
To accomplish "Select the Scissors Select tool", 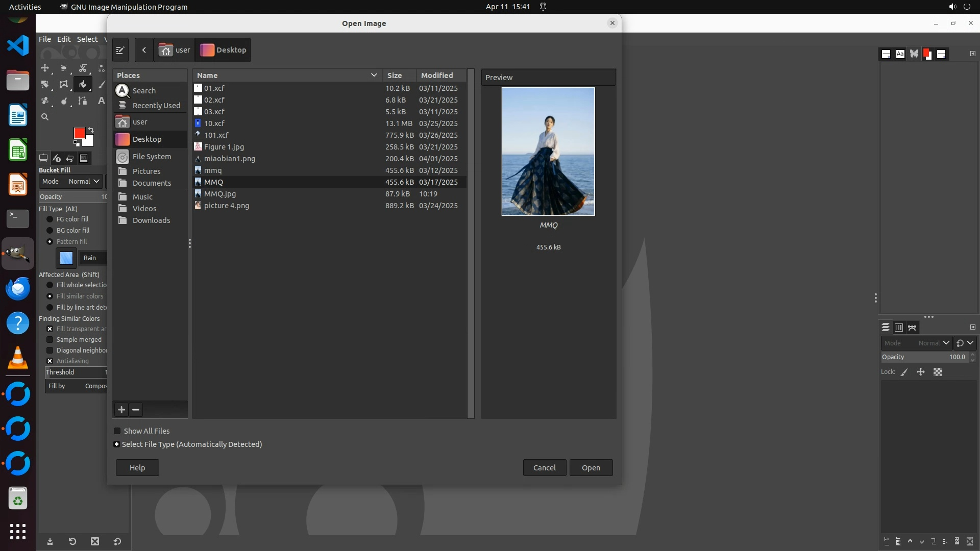I will 83,68.
